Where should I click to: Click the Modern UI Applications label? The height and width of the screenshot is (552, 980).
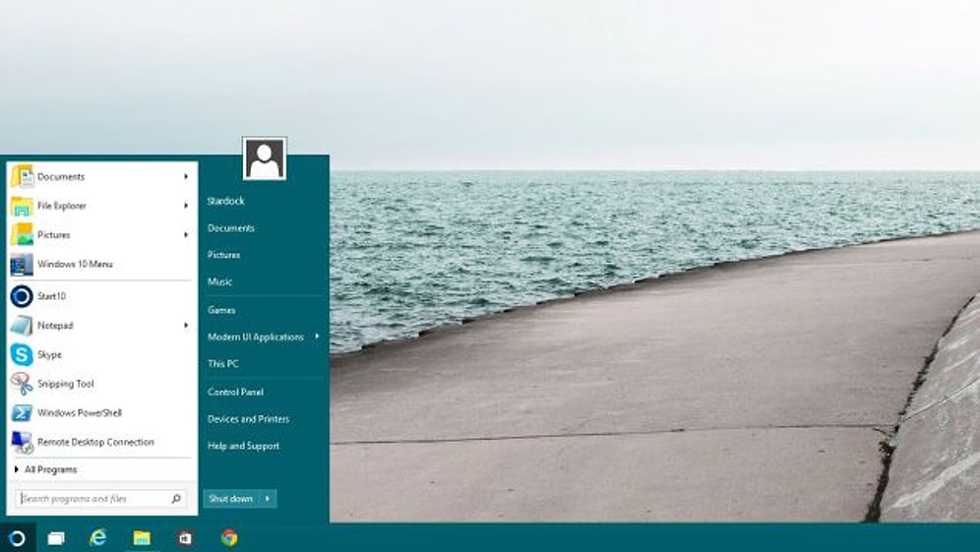(x=256, y=337)
